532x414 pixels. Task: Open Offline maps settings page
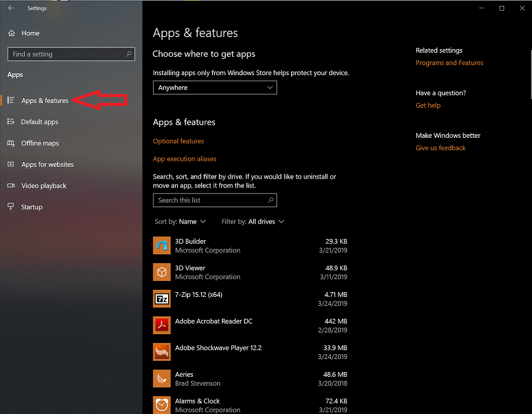tap(40, 143)
